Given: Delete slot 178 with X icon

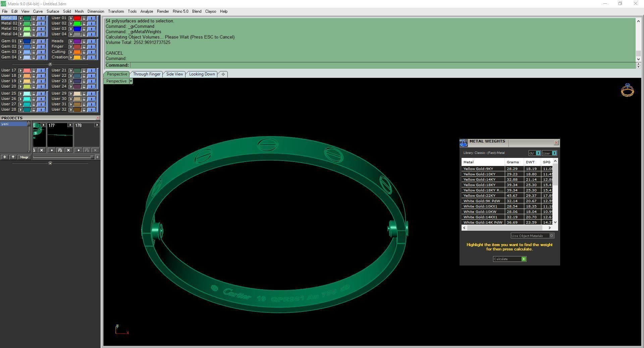Looking at the screenshot, I should coord(95,150).
